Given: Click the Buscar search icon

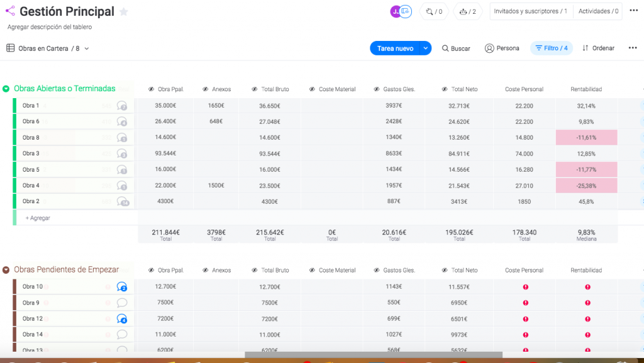Looking at the screenshot, I should tap(445, 48).
